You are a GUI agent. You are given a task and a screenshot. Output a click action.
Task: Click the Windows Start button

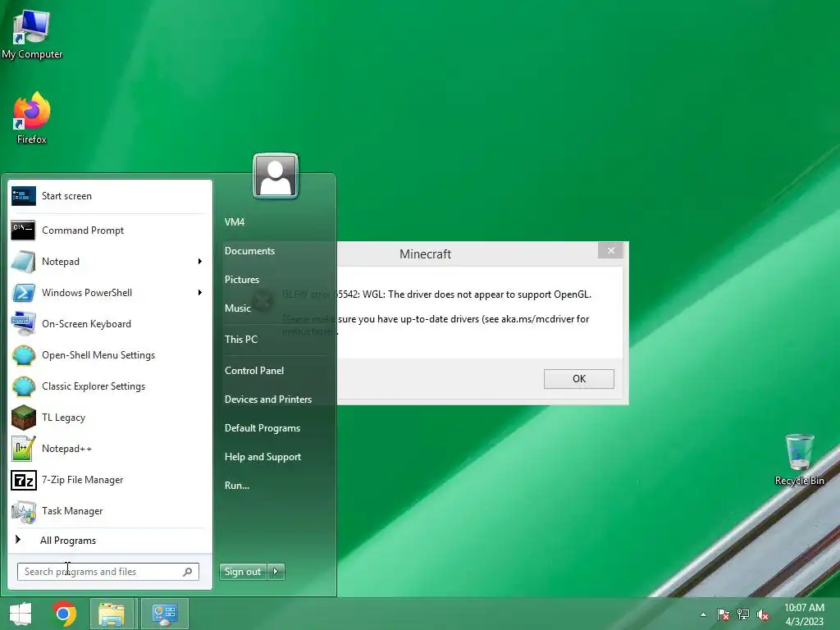point(21,614)
